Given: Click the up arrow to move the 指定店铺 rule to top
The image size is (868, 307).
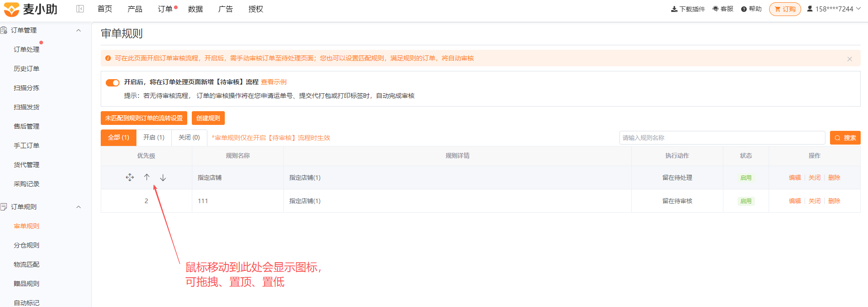Looking at the screenshot, I should point(146,177).
